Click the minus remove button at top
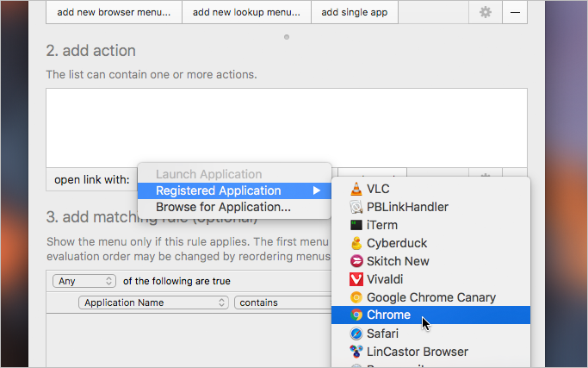The image size is (588, 368). point(515,12)
